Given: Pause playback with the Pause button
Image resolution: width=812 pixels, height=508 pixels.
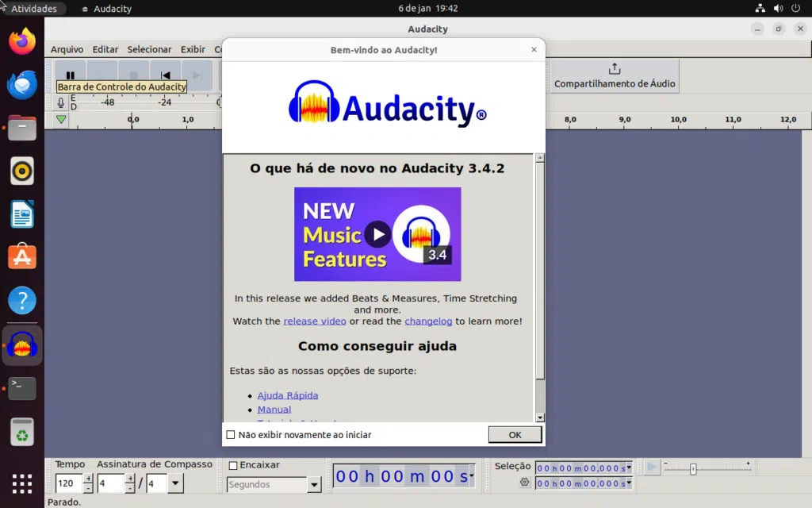Looking at the screenshot, I should tap(71, 74).
